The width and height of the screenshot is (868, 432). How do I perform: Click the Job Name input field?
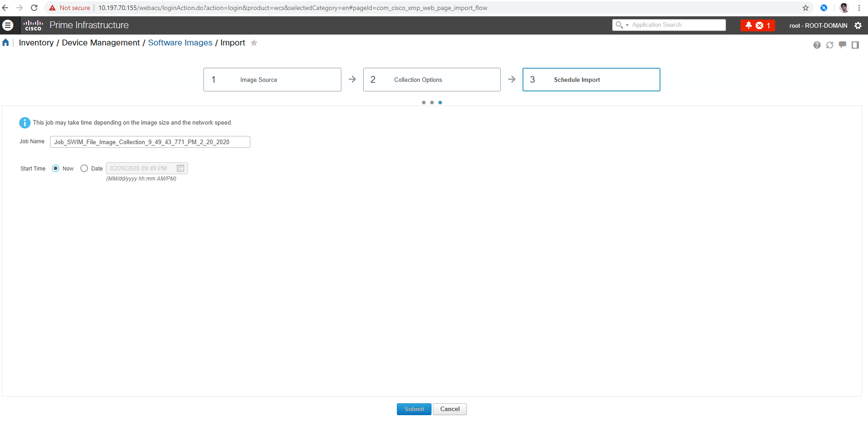pyautogui.click(x=150, y=142)
